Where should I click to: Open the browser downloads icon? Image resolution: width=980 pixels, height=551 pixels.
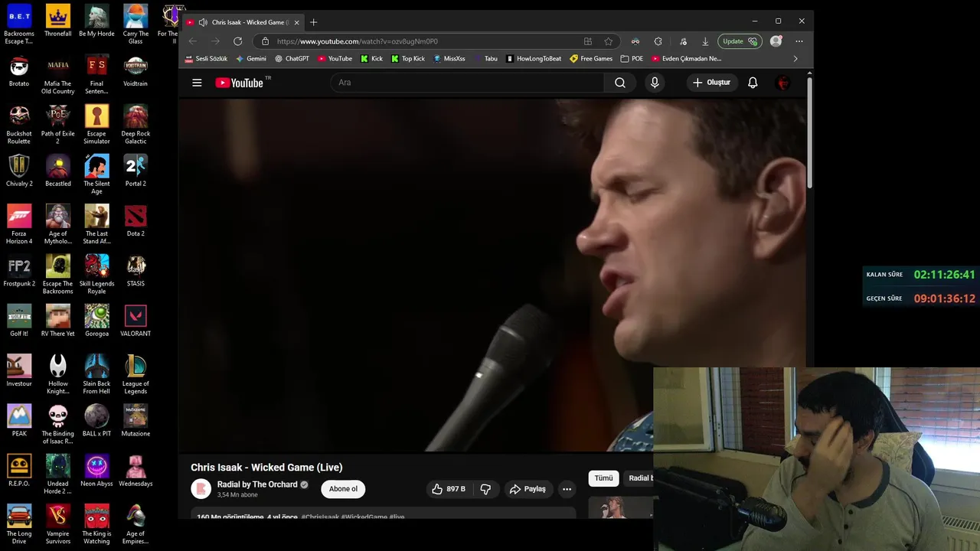pos(705,41)
